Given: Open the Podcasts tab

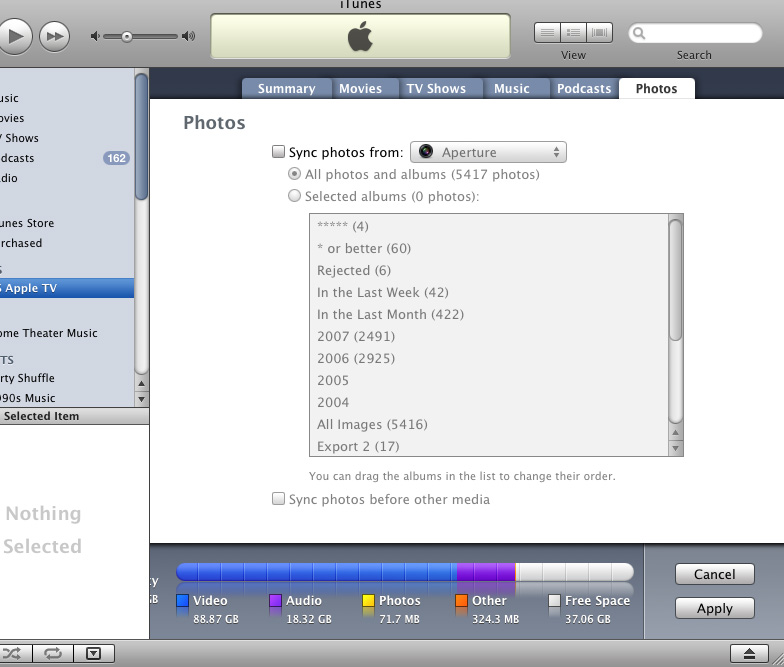Looking at the screenshot, I should (x=584, y=88).
